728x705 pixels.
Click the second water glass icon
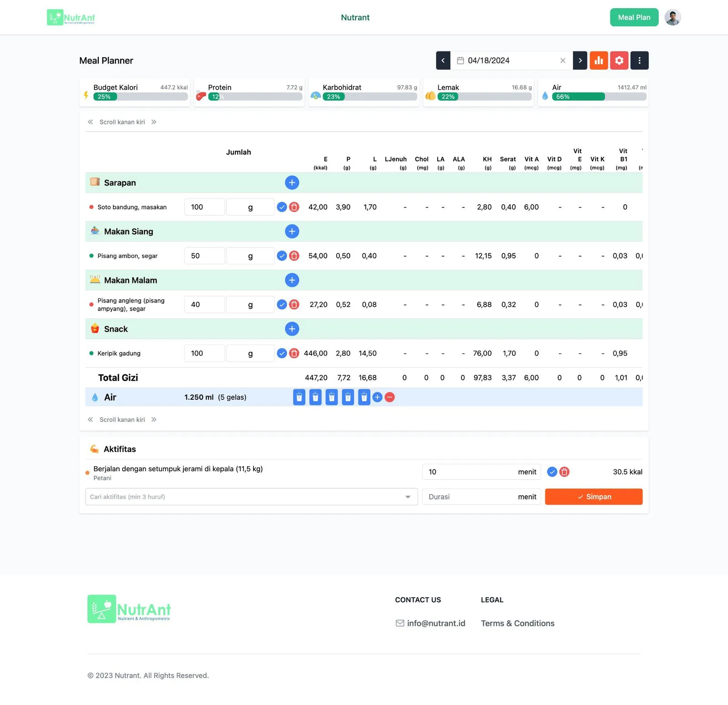tap(315, 397)
